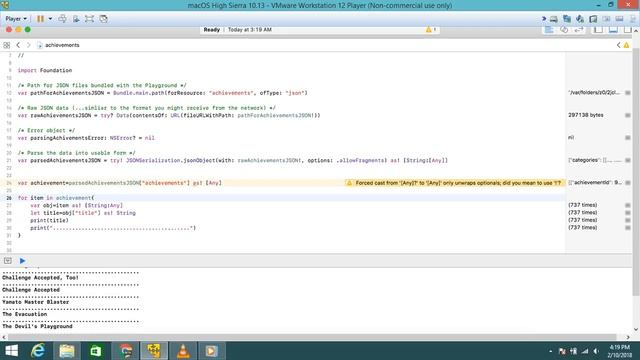The width and height of the screenshot is (640, 360).
Task: Show hidden system tray icons
Action: [550, 351]
